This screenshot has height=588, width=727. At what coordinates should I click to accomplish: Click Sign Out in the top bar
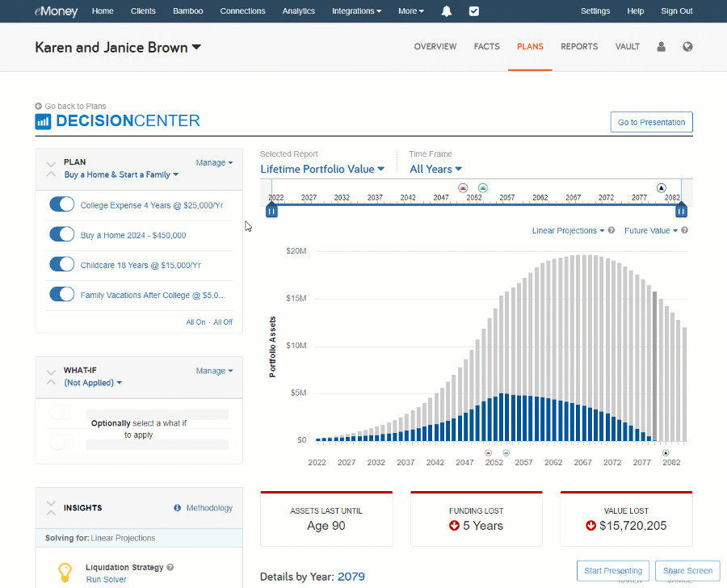coord(676,11)
